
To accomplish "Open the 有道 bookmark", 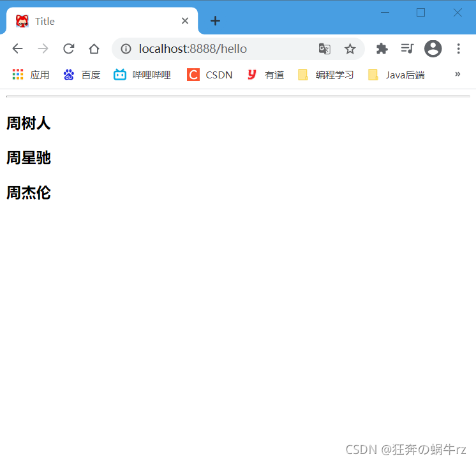I will tap(265, 75).
